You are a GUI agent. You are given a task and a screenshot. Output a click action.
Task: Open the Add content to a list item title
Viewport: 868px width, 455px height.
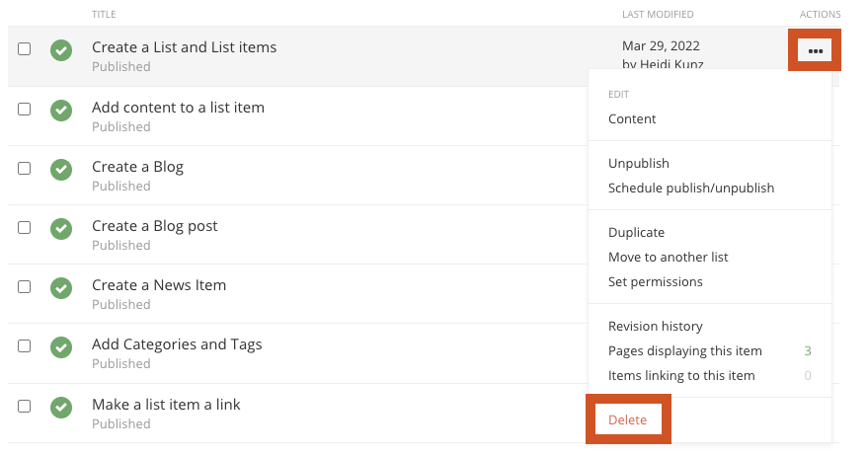pyautogui.click(x=178, y=107)
